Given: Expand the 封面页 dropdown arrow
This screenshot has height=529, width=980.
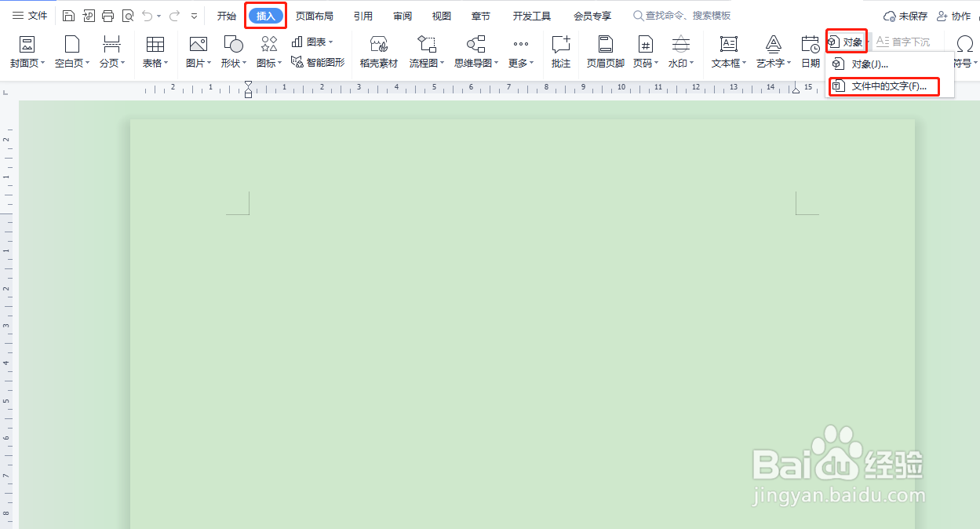Looking at the screenshot, I should coord(43,64).
